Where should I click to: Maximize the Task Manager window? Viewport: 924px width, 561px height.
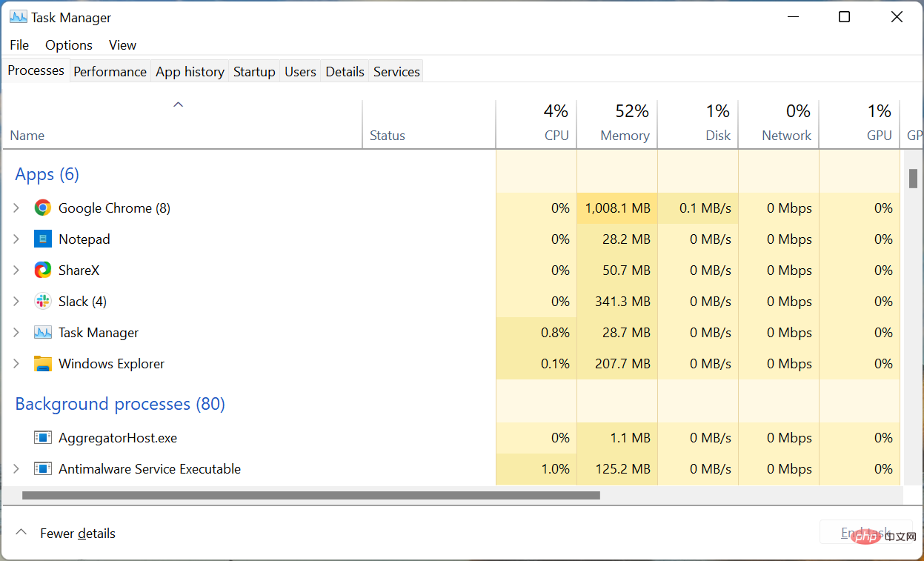point(844,17)
